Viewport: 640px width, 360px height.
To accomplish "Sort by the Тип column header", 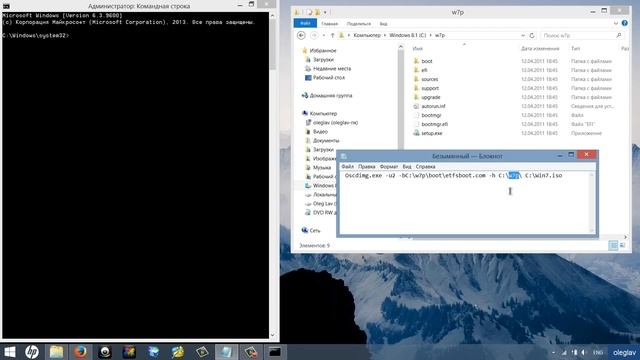I will pyautogui.click(x=576, y=49).
